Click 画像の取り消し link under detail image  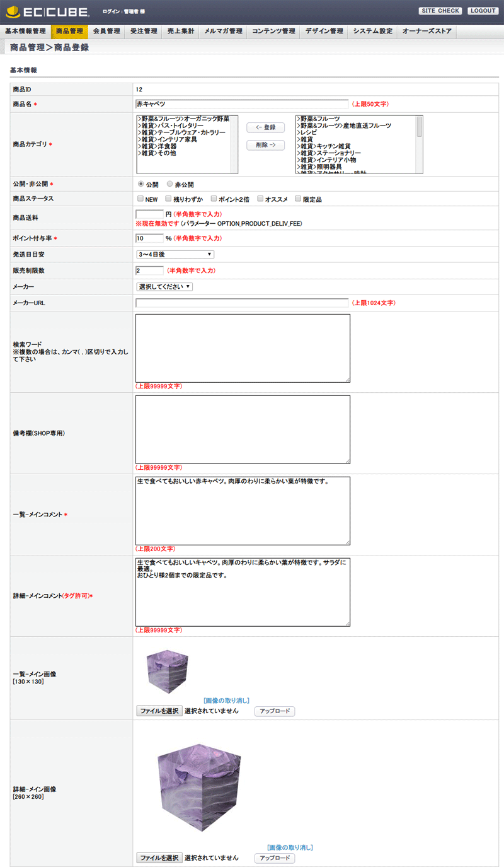click(x=290, y=847)
